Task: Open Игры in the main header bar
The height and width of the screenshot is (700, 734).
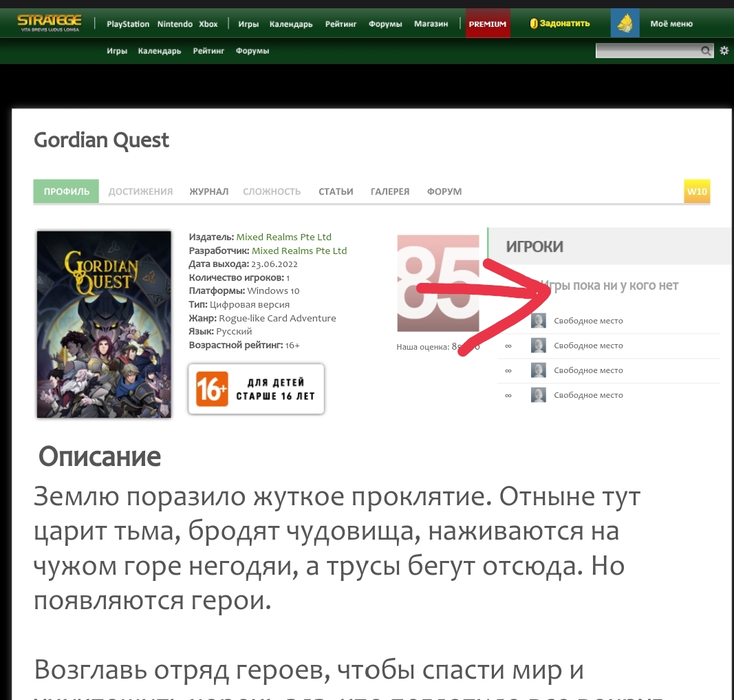Action: click(x=248, y=24)
